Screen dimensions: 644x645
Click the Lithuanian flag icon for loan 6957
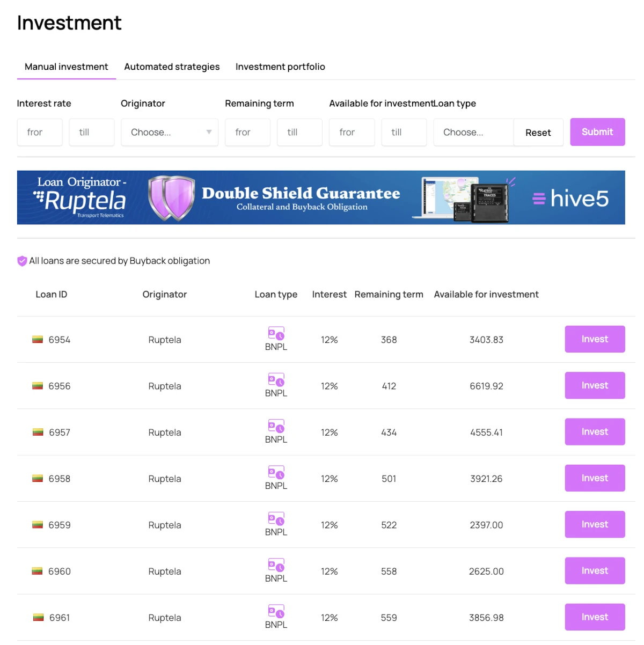click(38, 432)
